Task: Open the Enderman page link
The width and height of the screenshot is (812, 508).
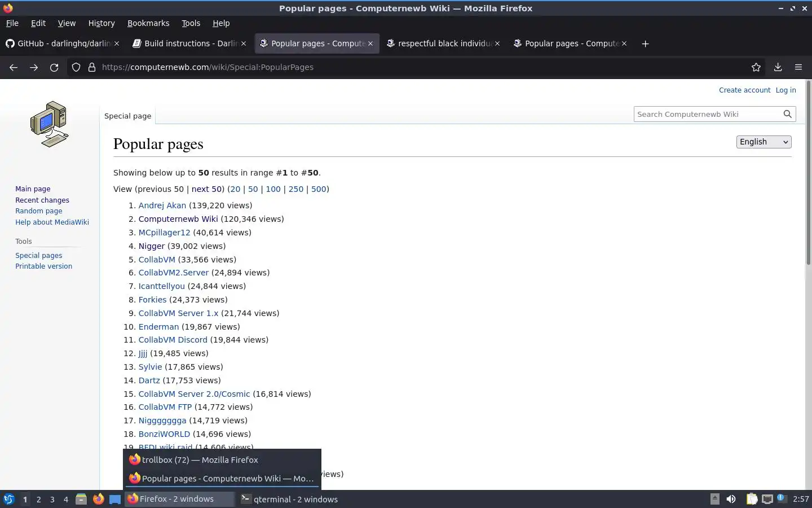Action: point(158,327)
